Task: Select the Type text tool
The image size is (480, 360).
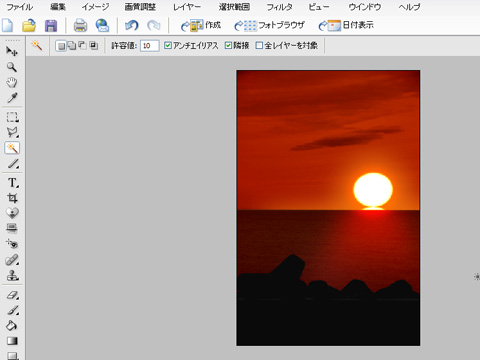Action: (x=12, y=183)
